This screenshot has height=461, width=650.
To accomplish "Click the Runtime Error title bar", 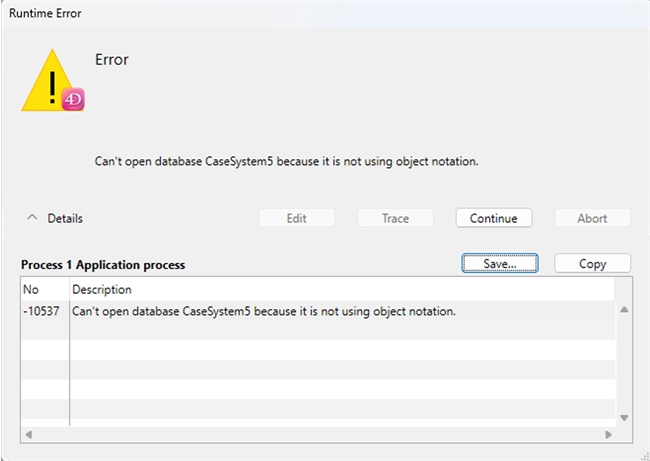I will click(300, 13).
